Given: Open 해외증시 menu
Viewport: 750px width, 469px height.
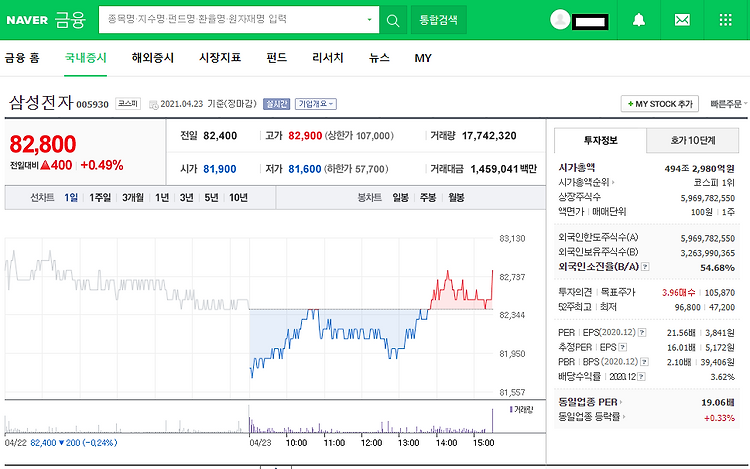Looking at the screenshot, I should 153,58.
